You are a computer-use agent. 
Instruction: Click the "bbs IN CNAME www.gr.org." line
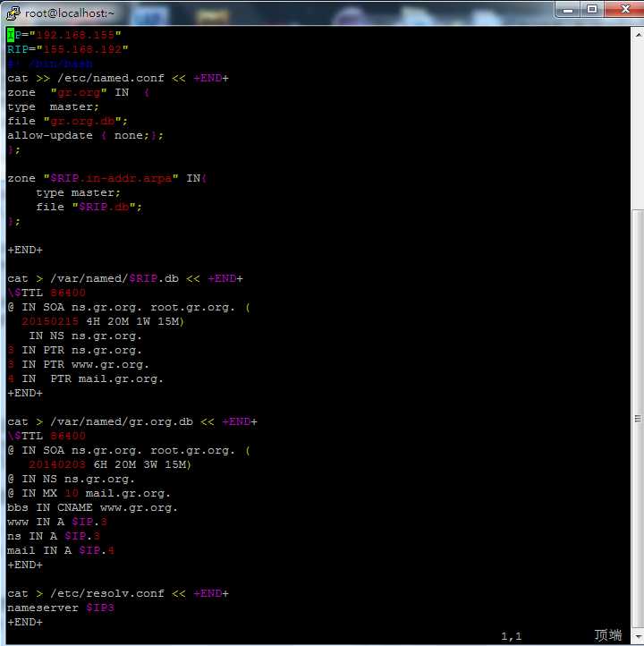point(92,507)
